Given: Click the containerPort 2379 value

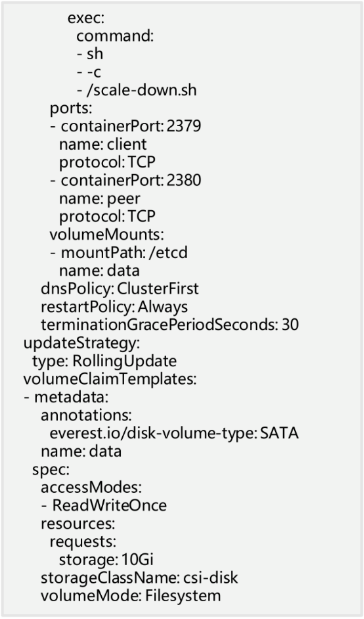Looking at the screenshot, I should [x=183, y=127].
